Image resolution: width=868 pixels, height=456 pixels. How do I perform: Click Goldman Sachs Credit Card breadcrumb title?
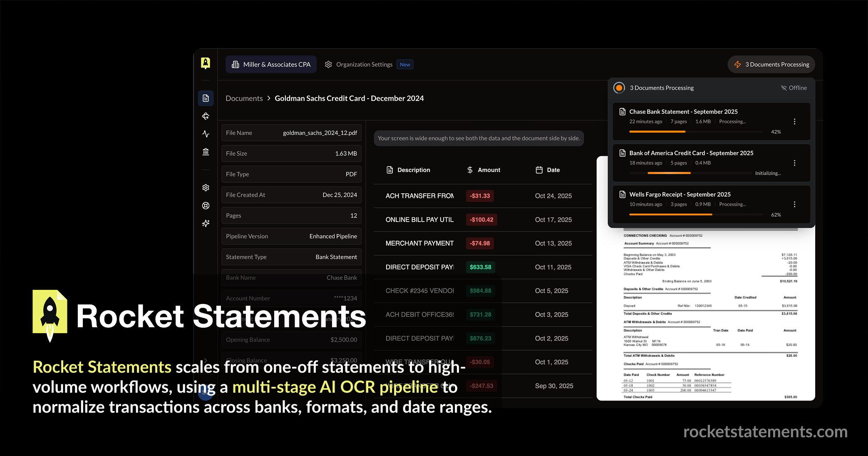(x=349, y=98)
